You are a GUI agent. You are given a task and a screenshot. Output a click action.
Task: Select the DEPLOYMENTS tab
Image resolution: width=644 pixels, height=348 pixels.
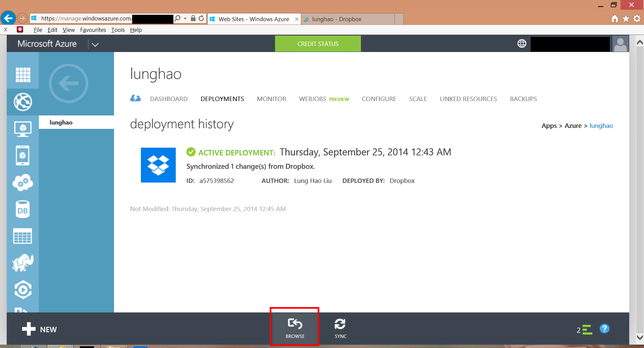(x=222, y=99)
